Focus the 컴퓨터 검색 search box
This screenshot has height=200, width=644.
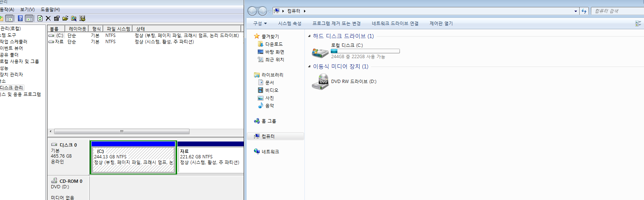pyautogui.click(x=618, y=11)
